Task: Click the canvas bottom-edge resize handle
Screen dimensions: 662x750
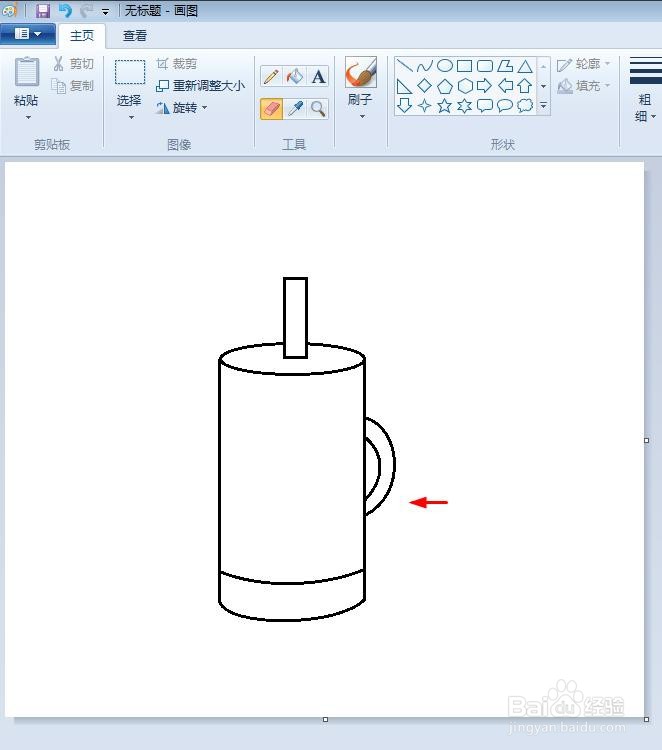Action: [325, 719]
